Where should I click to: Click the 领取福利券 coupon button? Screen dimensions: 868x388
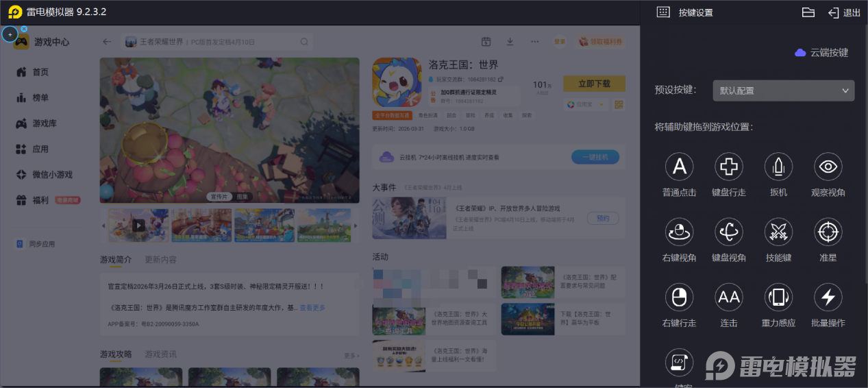[601, 42]
